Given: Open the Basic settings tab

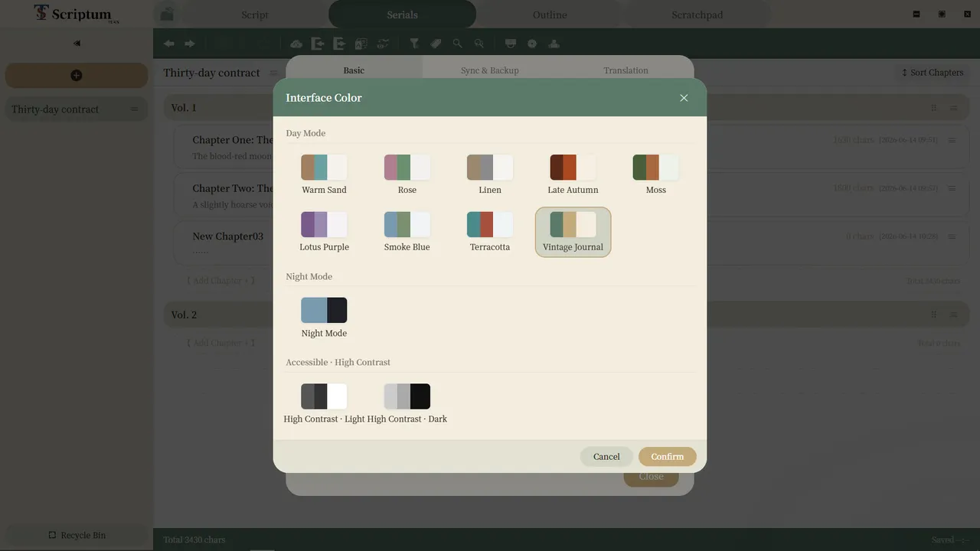Looking at the screenshot, I should tap(354, 70).
